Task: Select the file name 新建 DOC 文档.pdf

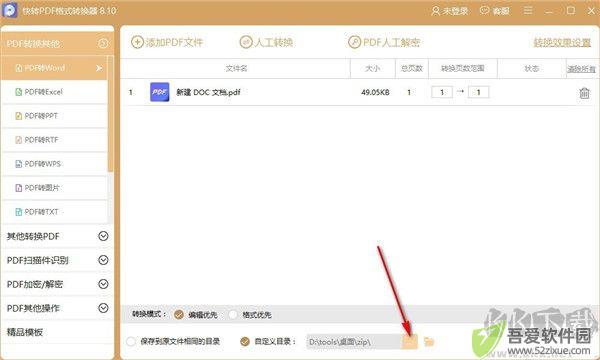Action: click(208, 92)
